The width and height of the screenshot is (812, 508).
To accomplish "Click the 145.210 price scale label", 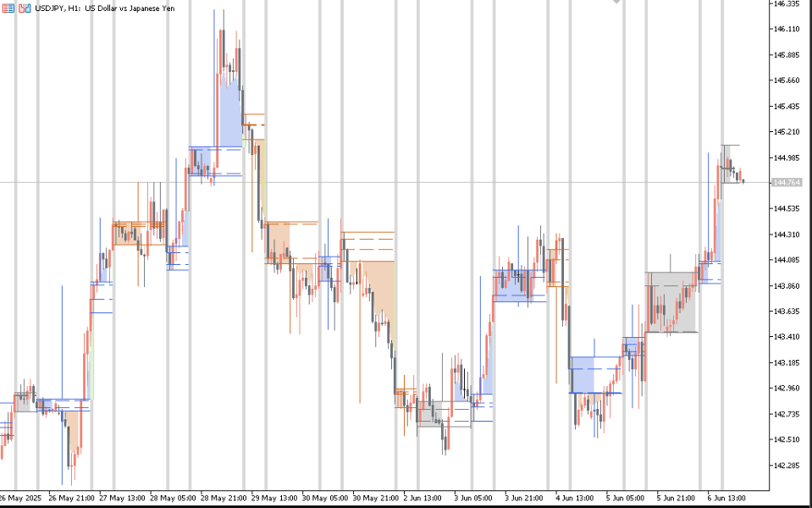I will tap(787, 132).
